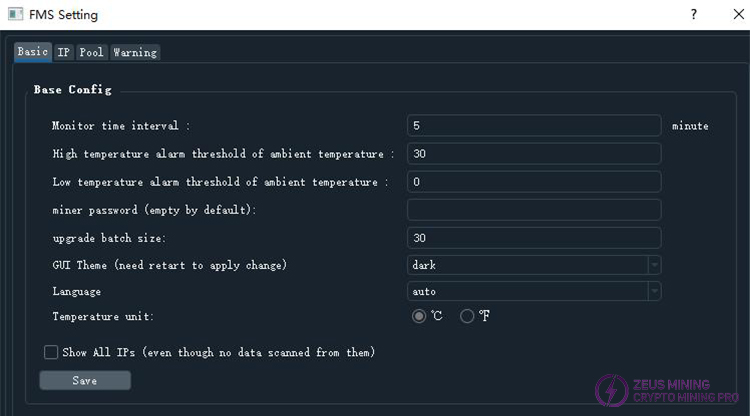The image size is (750, 416).
Task: Click the 'Base Config' group heading
Action: pos(73,89)
